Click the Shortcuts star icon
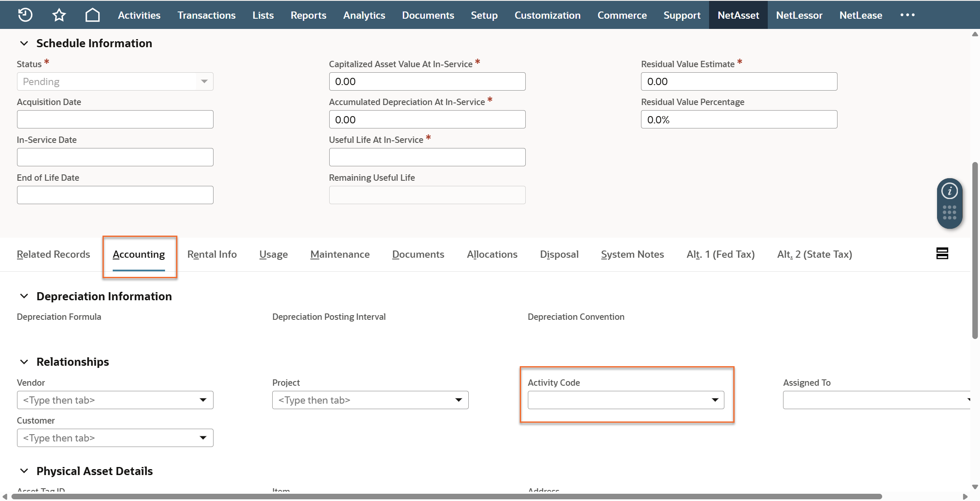The image size is (980, 501). [59, 15]
